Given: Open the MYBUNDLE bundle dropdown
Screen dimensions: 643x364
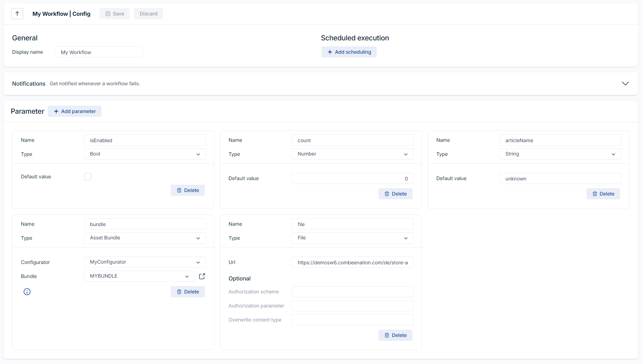Looking at the screenshot, I should 139,276.
